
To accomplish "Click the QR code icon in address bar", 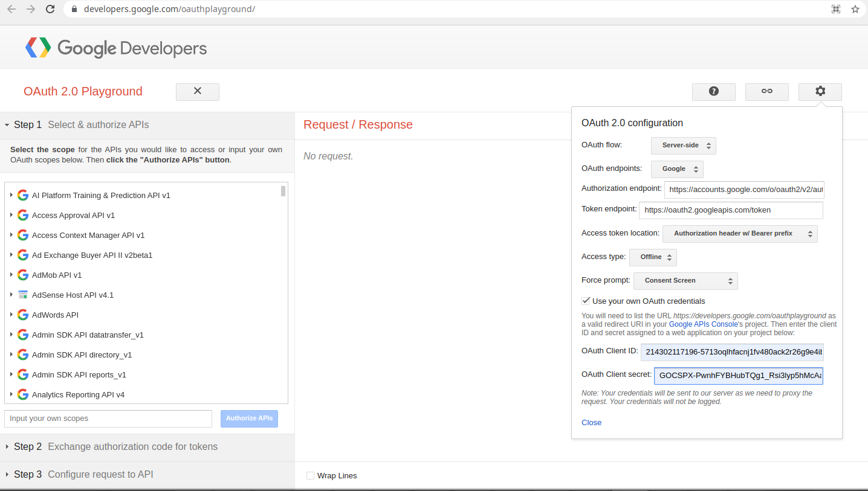I will click(x=836, y=9).
